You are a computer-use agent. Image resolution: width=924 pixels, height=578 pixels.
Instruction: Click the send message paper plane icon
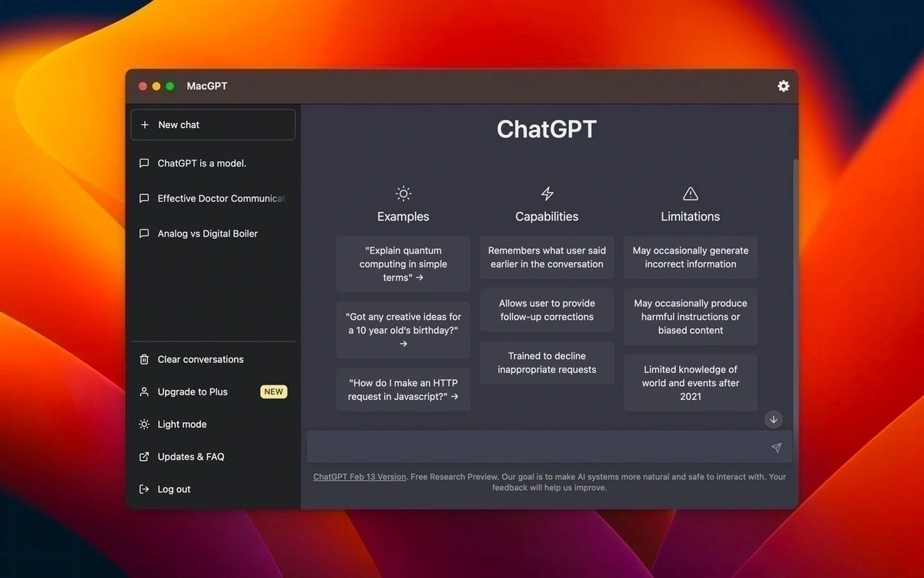(776, 448)
